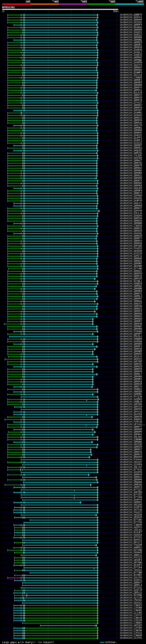
Task: Click the UniRef100_B2LMJ9 label
Action: click(131, 93)
